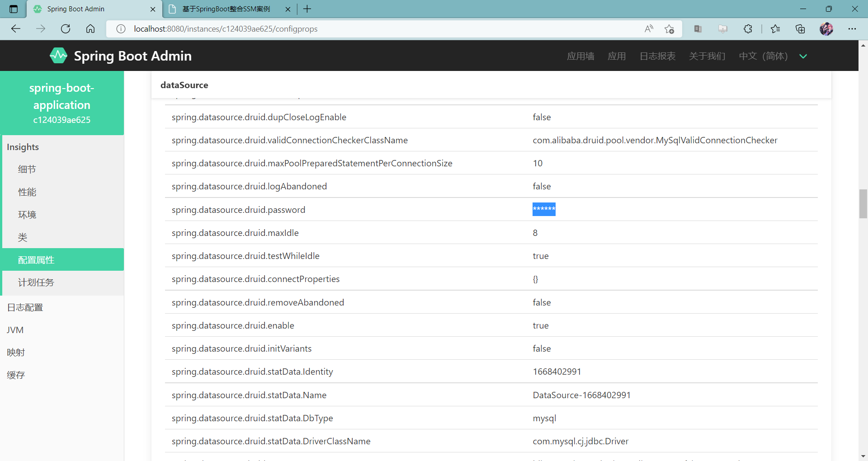Screen dimensions: 868x461
Task: Click the com.mysql.cj.jdbc.Driver value
Action: click(x=580, y=441)
